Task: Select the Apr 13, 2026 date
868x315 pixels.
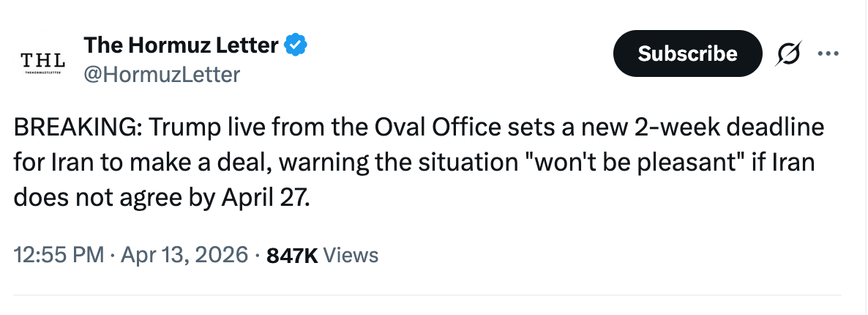Action: coord(184,255)
